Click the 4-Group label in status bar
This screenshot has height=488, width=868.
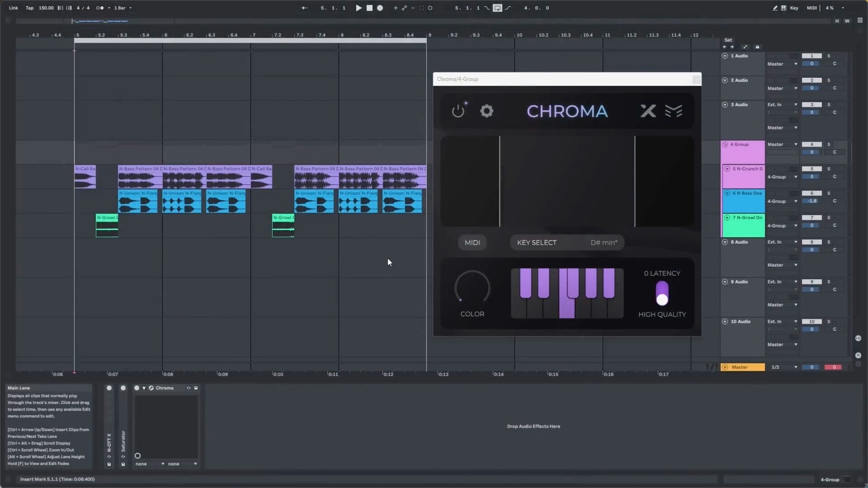pos(830,479)
